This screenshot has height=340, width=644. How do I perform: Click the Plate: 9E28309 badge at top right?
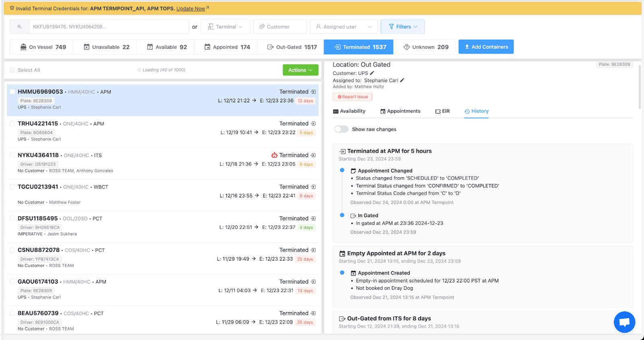pos(614,64)
